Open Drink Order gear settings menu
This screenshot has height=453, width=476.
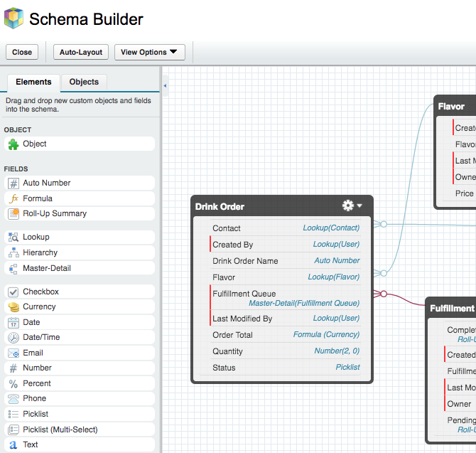pyautogui.click(x=352, y=206)
